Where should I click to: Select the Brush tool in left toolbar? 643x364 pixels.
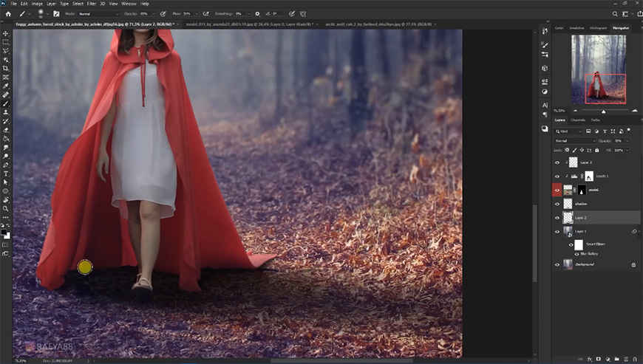[x=6, y=103]
